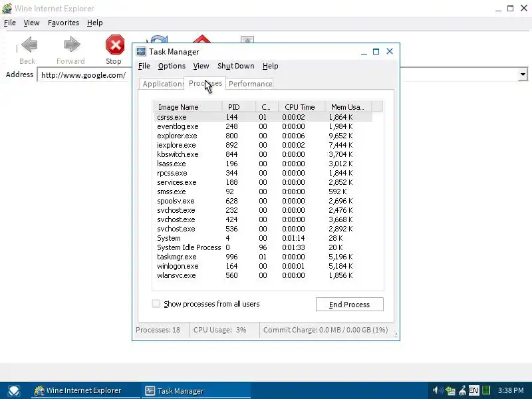
Task: Select the lsass.exe process row
Action: point(263,164)
